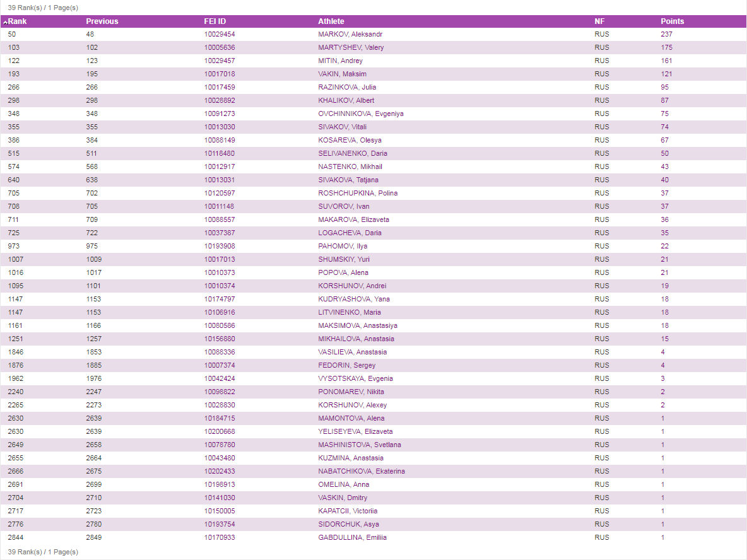This screenshot has height=560, width=747.
Task: Open athlete NABATCHIKOVA, Ekaterina
Action: [x=362, y=472]
